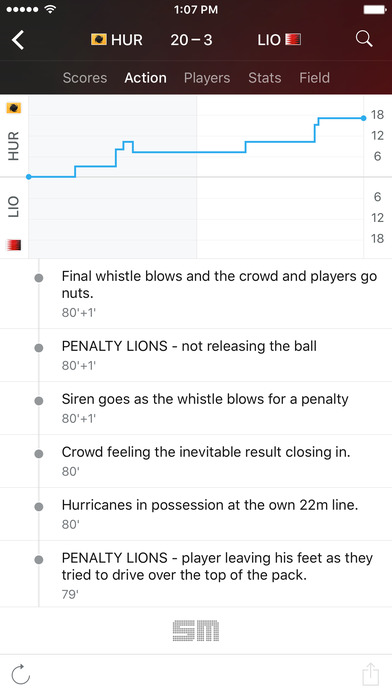The image size is (392, 696).
Task: Open the Stats tab
Action: point(265,78)
